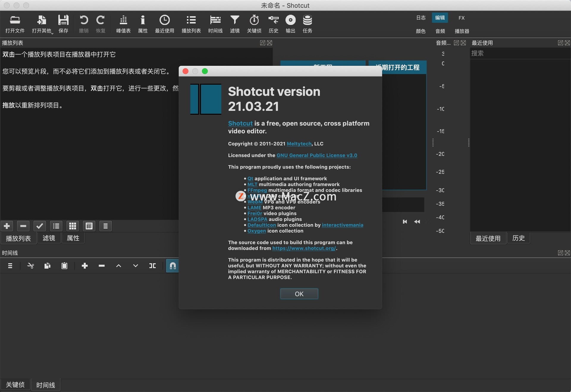571x392 pixels.
Task: Click the timeline Lift up-arrow icon
Action: click(119, 266)
